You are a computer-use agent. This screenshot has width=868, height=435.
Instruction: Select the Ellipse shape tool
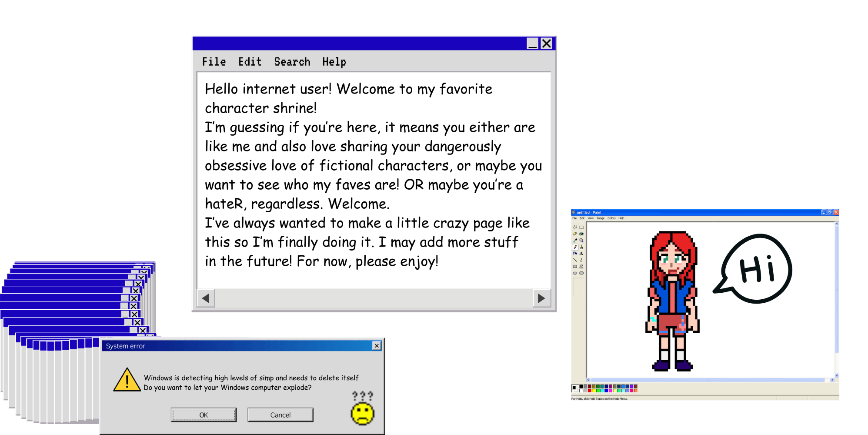pyautogui.click(x=575, y=273)
